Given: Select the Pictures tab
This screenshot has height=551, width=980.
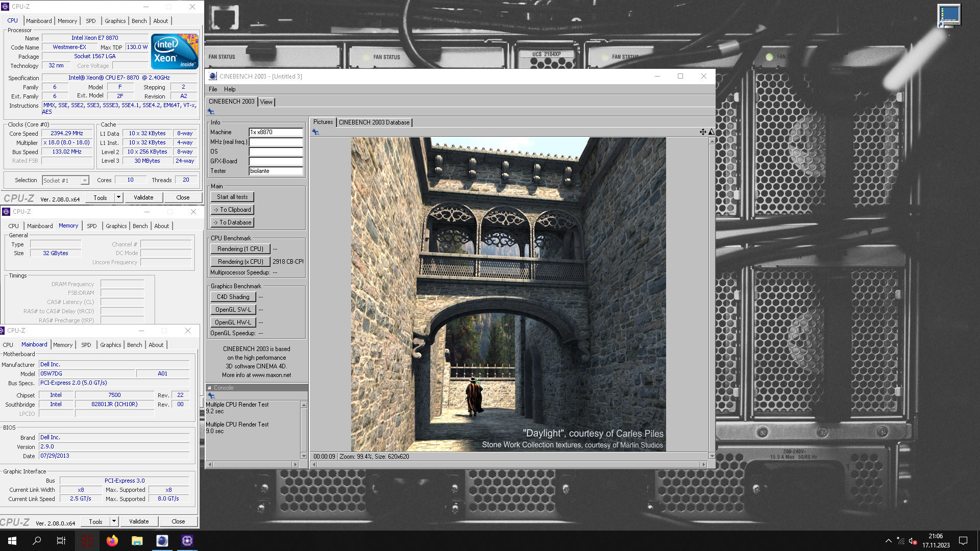Looking at the screenshot, I should tap(323, 122).
